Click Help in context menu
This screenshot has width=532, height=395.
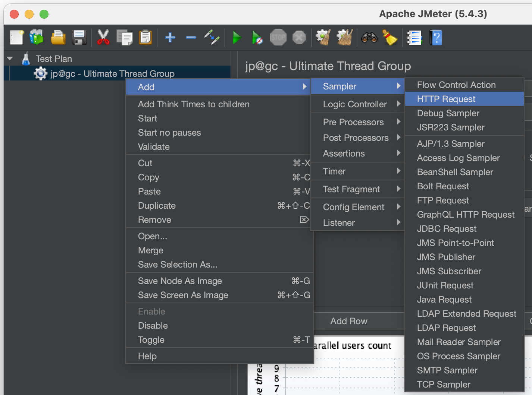click(x=219, y=356)
